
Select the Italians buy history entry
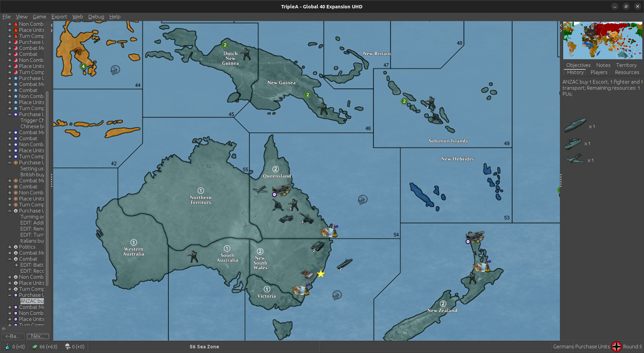[32, 241]
